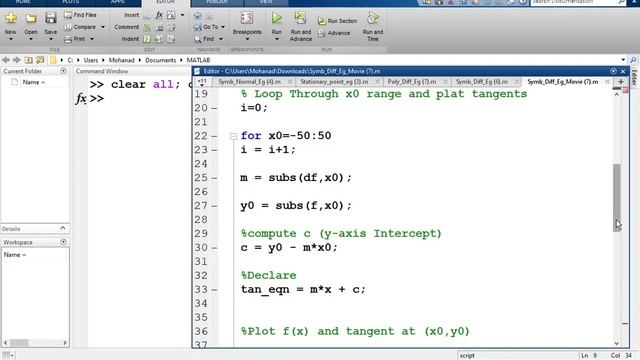Click the Save disk icon
Image resolution: width=640 pixels, height=360 pixels.
51,18
